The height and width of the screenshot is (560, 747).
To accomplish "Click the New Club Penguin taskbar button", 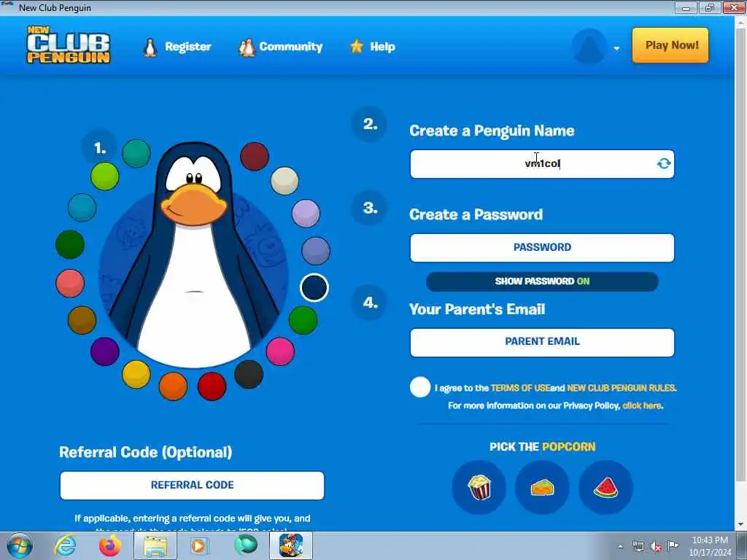I will click(291, 545).
